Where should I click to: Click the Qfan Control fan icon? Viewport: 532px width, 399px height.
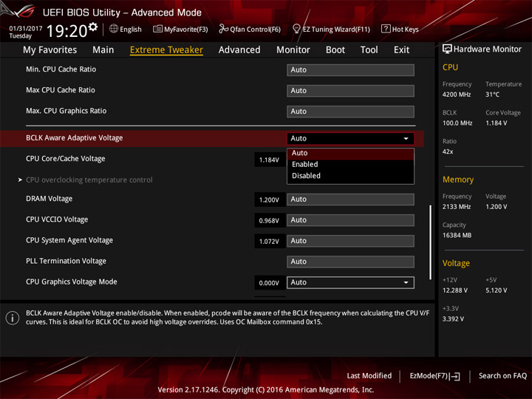point(223,29)
